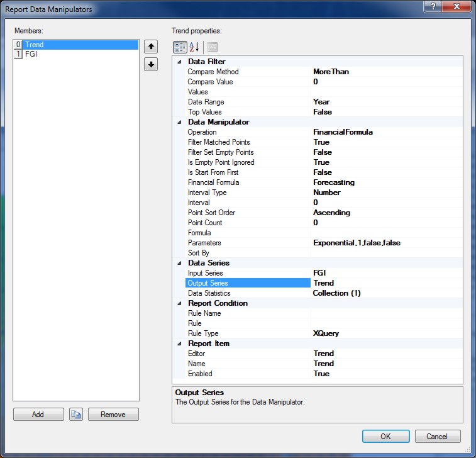
Task: Confirm the dialog with OK
Action: coord(385,436)
